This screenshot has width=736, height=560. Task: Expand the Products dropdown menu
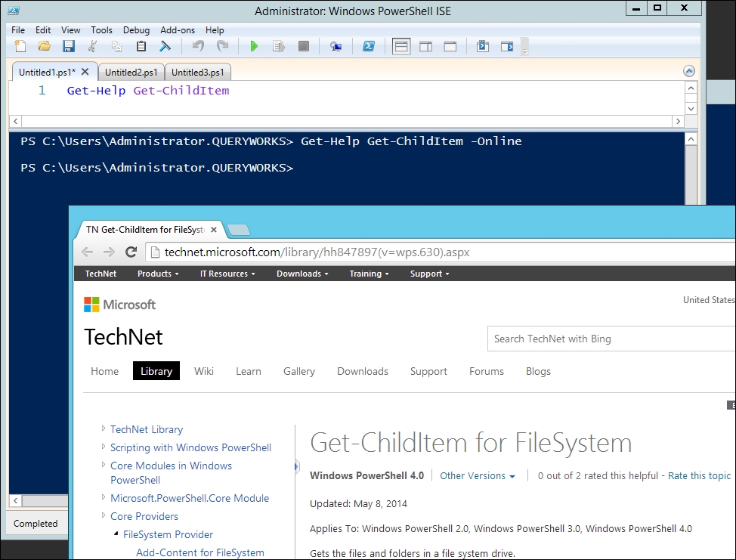(158, 274)
